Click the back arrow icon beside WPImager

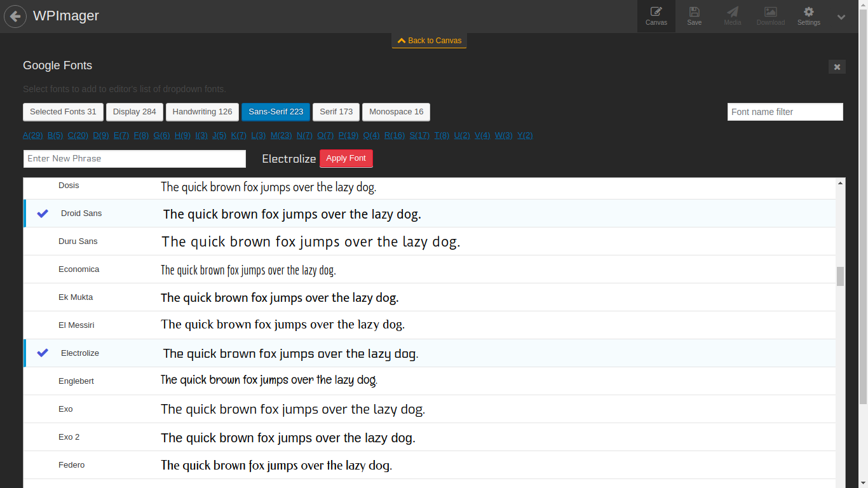click(x=15, y=16)
